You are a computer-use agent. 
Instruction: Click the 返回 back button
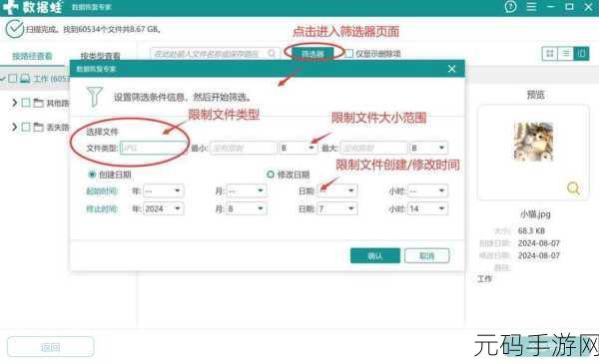tap(51, 347)
